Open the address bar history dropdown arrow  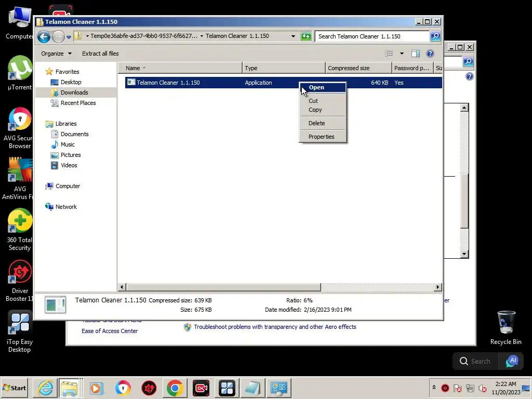coord(293,36)
